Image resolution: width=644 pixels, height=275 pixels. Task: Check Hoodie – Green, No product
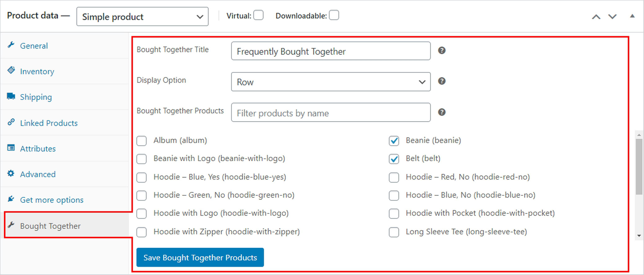click(141, 195)
